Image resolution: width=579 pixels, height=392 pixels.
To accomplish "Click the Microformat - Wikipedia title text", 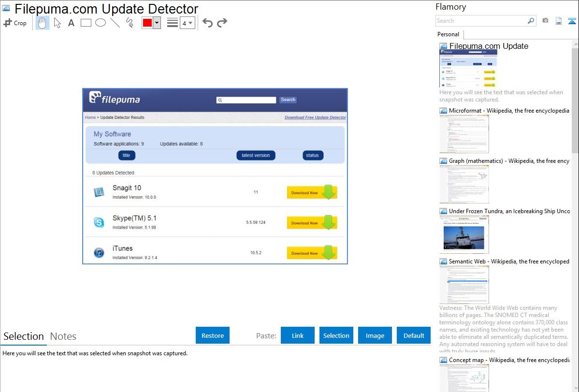I will (509, 111).
